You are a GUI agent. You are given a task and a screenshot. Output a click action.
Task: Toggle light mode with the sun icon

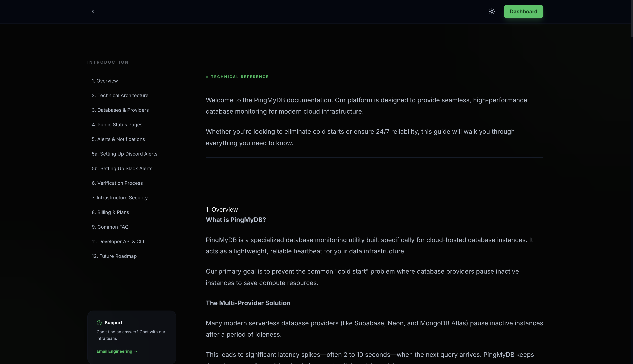pos(491,11)
